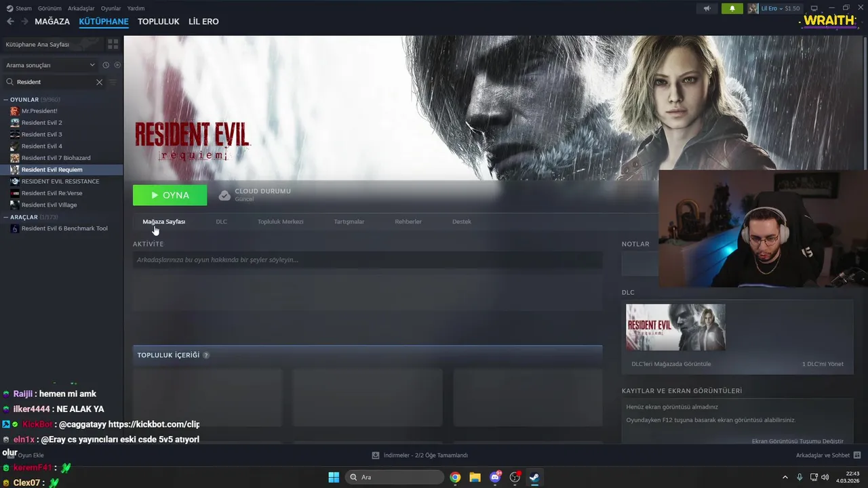
Task: Go to the MAĞAZA tab
Action: click(x=52, y=22)
